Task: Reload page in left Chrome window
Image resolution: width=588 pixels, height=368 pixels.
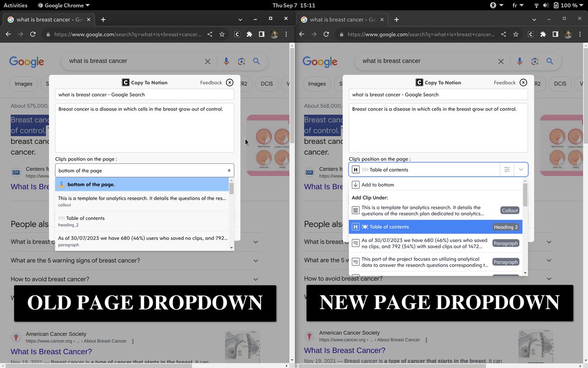Action: 33,34
